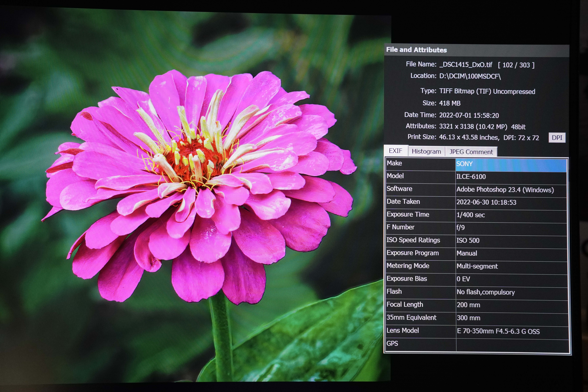
Task: Click the 300 mm 35mm Equivalent value
Action: [469, 318]
